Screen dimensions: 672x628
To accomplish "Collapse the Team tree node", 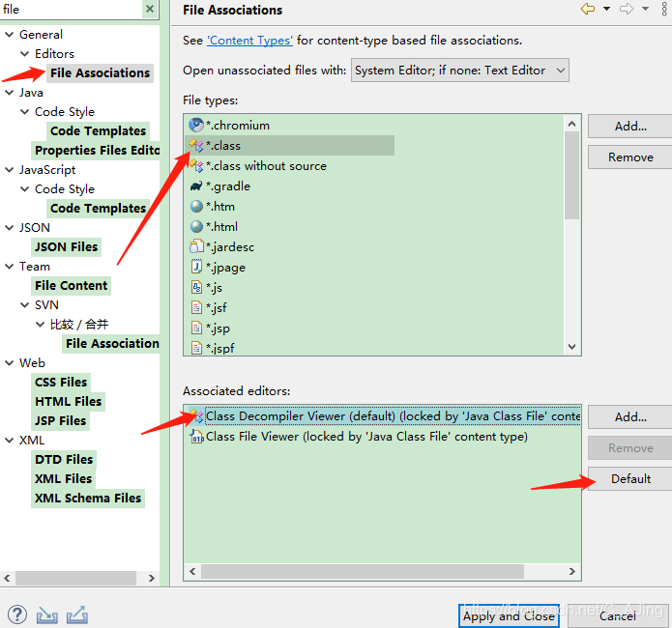I will pyautogui.click(x=9, y=267).
